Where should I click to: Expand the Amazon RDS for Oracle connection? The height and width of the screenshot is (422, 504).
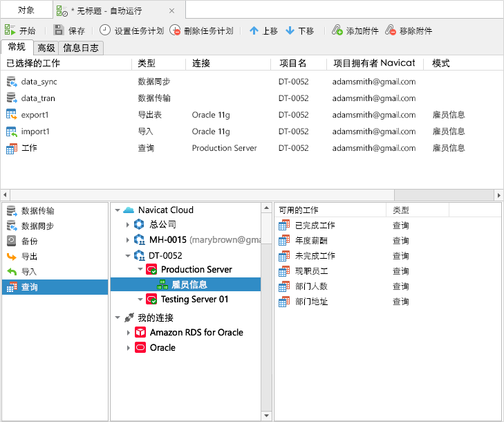coord(128,333)
